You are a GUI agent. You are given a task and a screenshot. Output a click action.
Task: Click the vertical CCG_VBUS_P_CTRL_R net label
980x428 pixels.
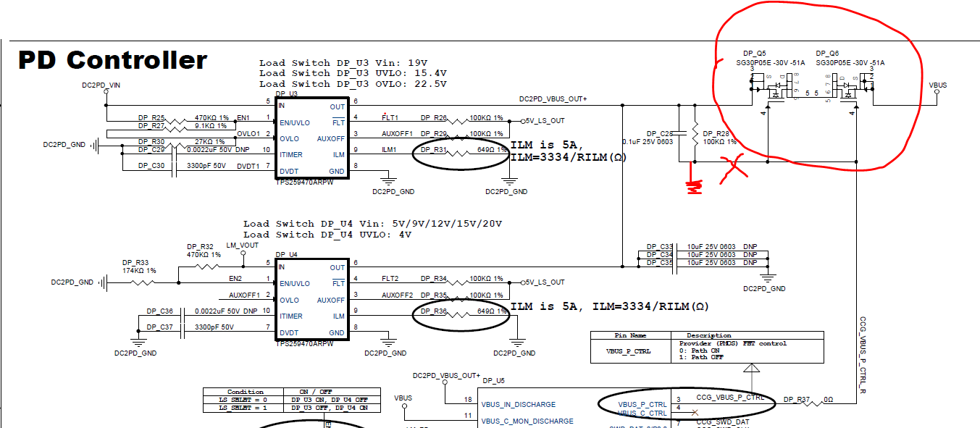863,354
